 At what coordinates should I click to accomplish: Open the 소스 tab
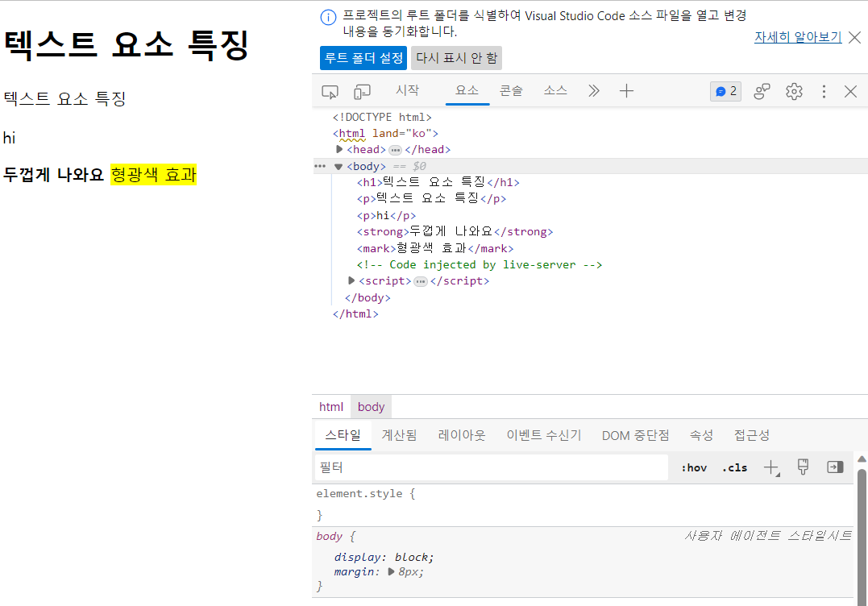click(x=555, y=90)
